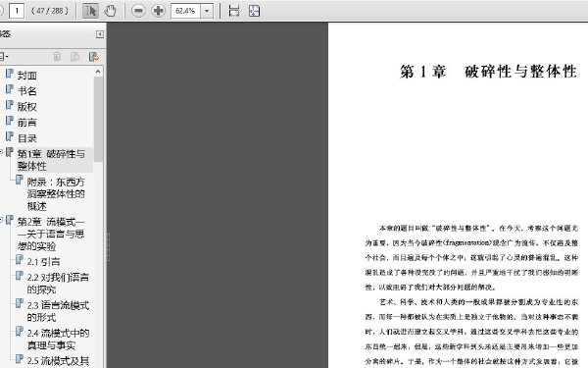Image resolution: width=588 pixels, height=368 pixels.
Task: Open bookmark options menu dropdown
Action: point(5,57)
